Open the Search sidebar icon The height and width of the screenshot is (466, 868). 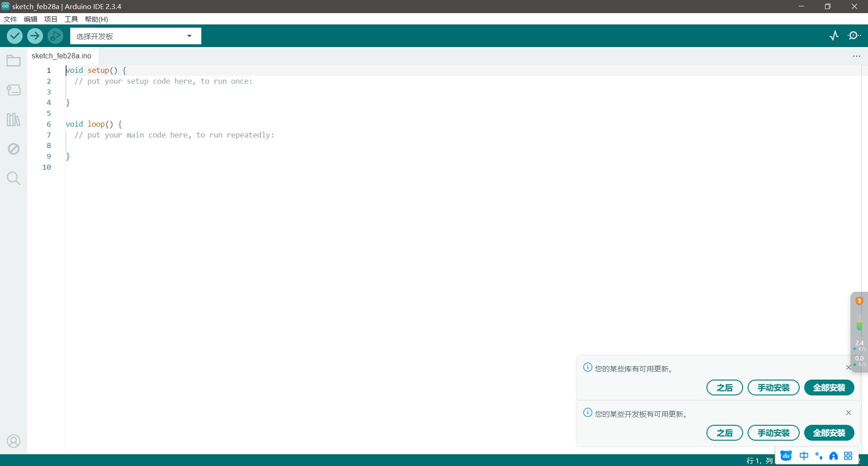pyautogui.click(x=14, y=178)
